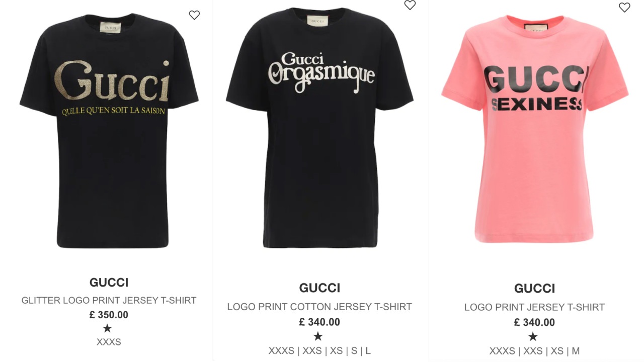Screen dimensions: 644x362
Task: Select size S for the cotton jersey t-shirt
Action: (354, 351)
